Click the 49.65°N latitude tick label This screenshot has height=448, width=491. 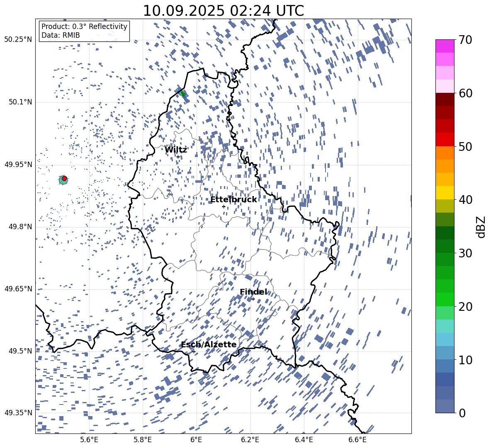pyautogui.click(x=18, y=289)
